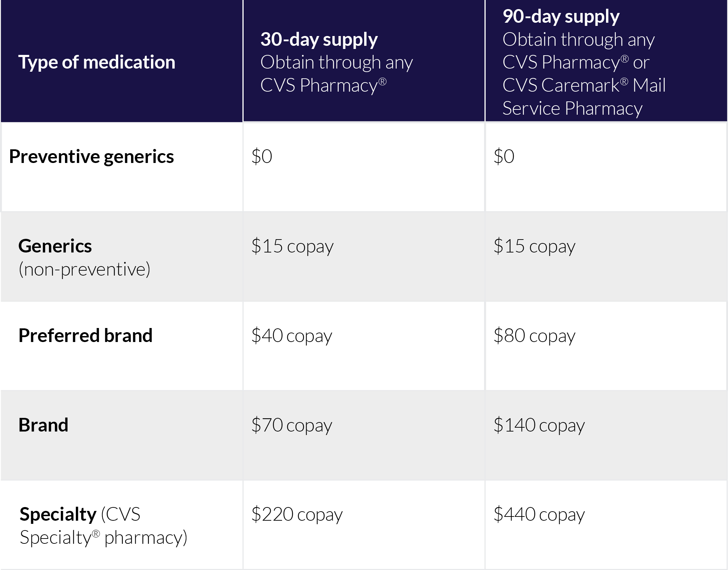Viewport: 728px width, 570px height.
Task: Click the "$220 copay" cell
Action: coord(297,514)
